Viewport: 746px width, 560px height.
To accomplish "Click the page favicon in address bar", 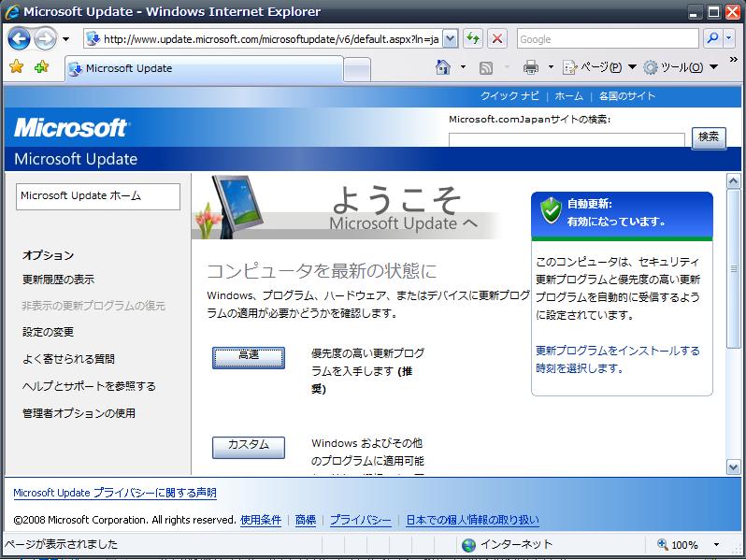I will tap(93, 38).
